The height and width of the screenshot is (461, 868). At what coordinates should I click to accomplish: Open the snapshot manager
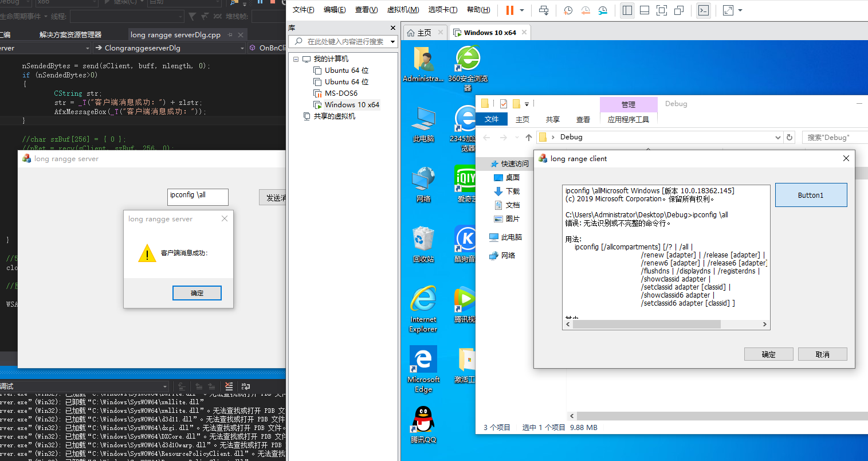click(x=603, y=10)
